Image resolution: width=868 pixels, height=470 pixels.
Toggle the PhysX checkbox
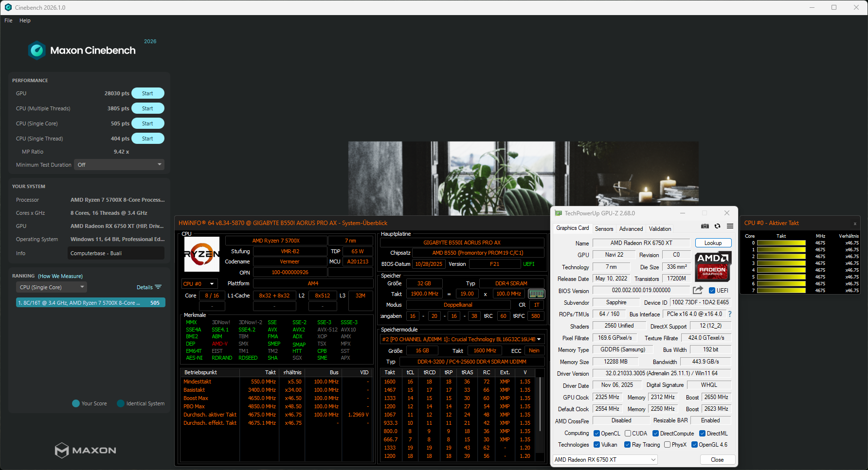[668, 445]
